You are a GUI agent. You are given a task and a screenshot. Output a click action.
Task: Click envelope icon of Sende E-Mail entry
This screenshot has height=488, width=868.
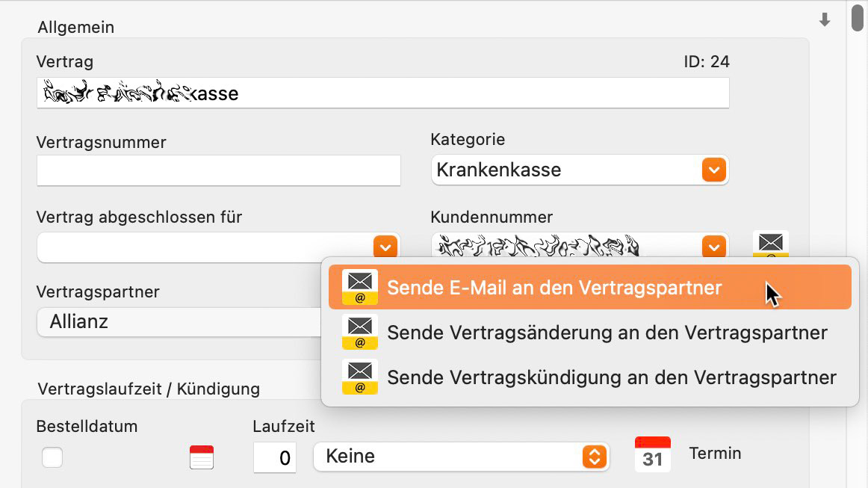[x=360, y=288]
